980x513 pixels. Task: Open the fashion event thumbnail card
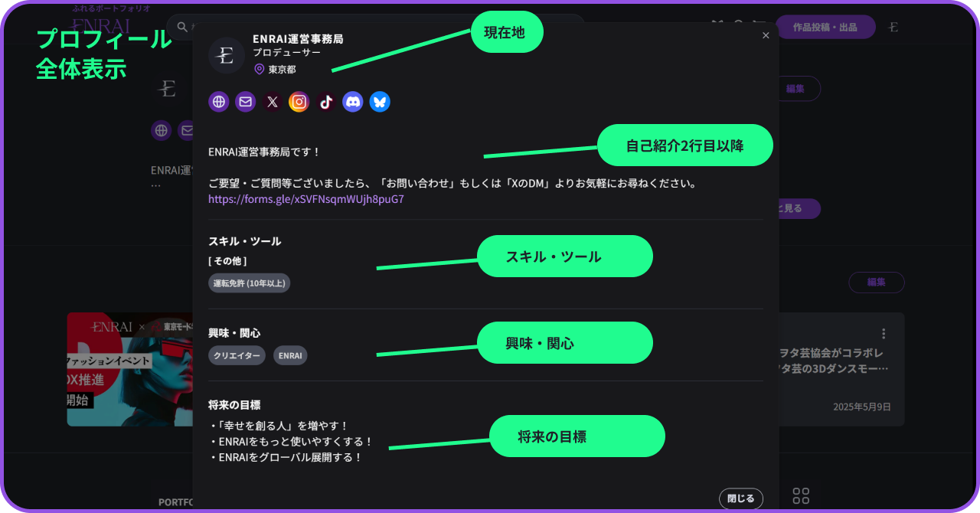[x=130, y=369]
